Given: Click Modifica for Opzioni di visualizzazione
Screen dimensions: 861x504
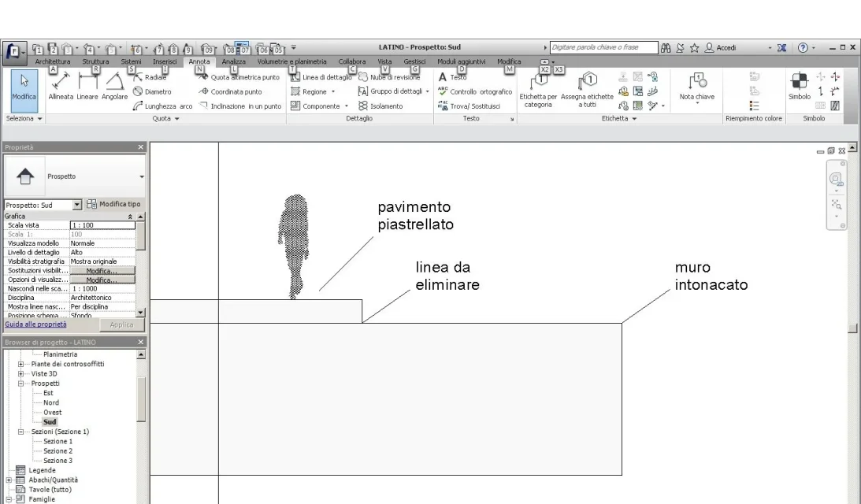Looking at the screenshot, I should click(102, 280).
